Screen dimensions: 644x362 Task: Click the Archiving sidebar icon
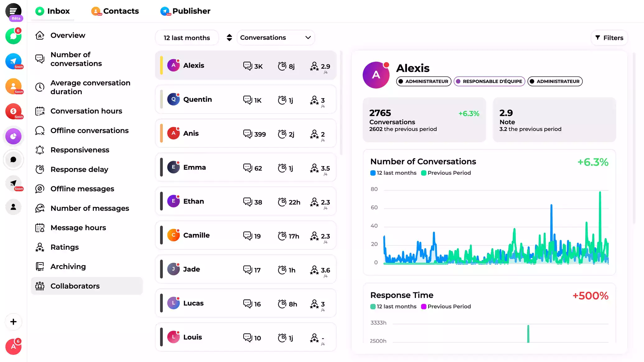(x=40, y=267)
